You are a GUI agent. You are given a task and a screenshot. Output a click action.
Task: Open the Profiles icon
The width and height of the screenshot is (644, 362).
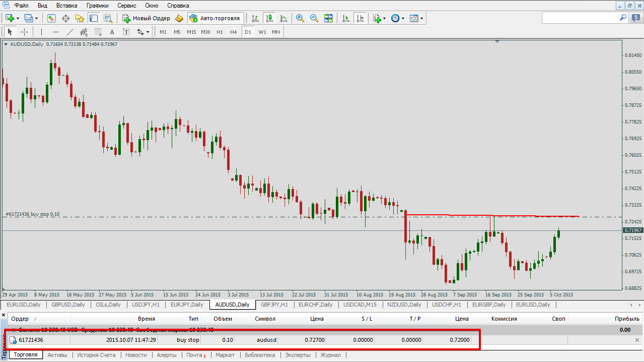tap(28, 18)
